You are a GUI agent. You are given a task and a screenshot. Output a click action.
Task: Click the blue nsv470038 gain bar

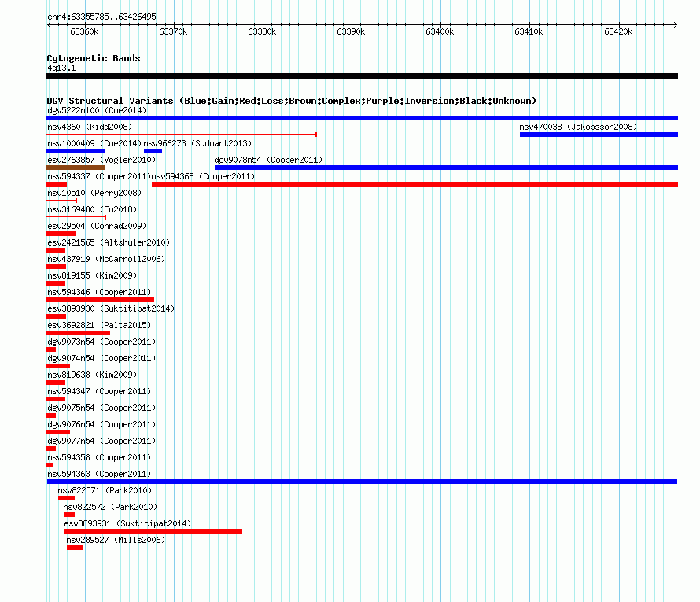(599, 135)
